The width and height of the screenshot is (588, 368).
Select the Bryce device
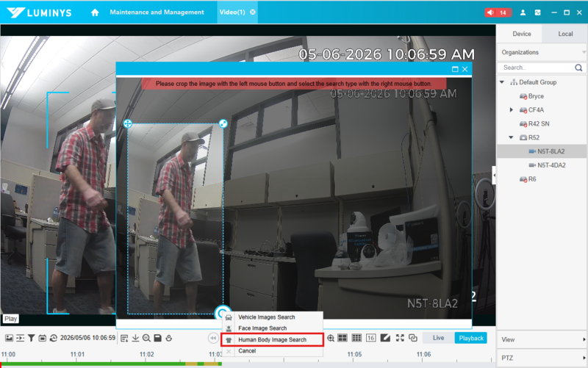[536, 96]
